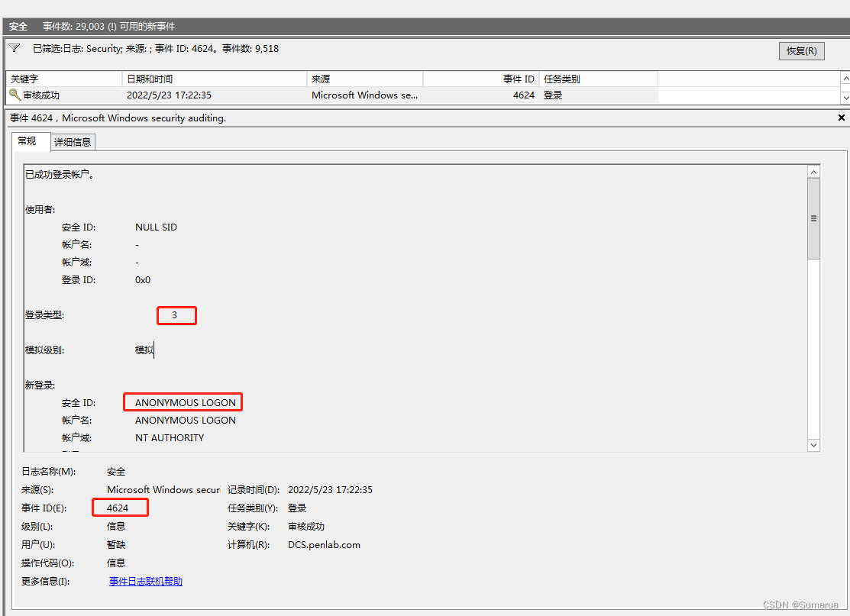Click the audit success key icon
This screenshot has width=850, height=616.
tap(15, 95)
